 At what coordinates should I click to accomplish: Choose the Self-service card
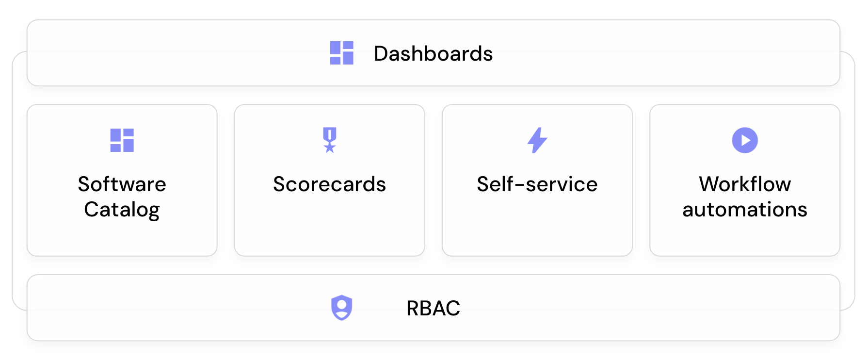point(537,180)
